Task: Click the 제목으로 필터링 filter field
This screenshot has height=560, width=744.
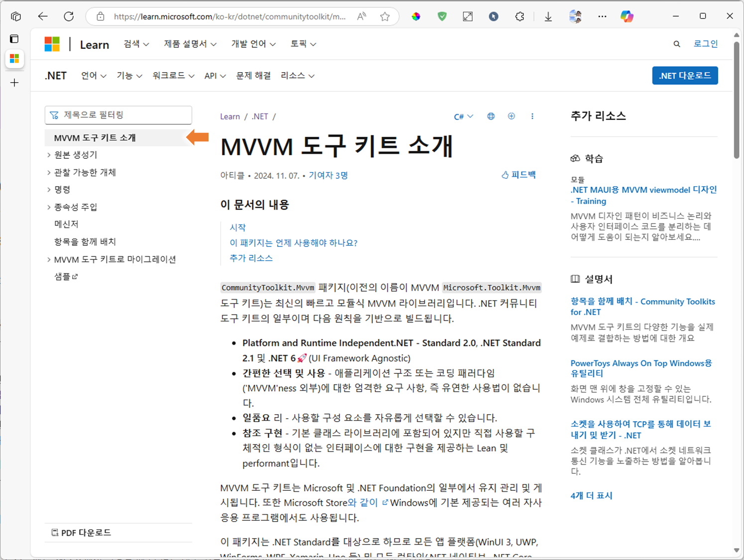Action: pos(118,115)
